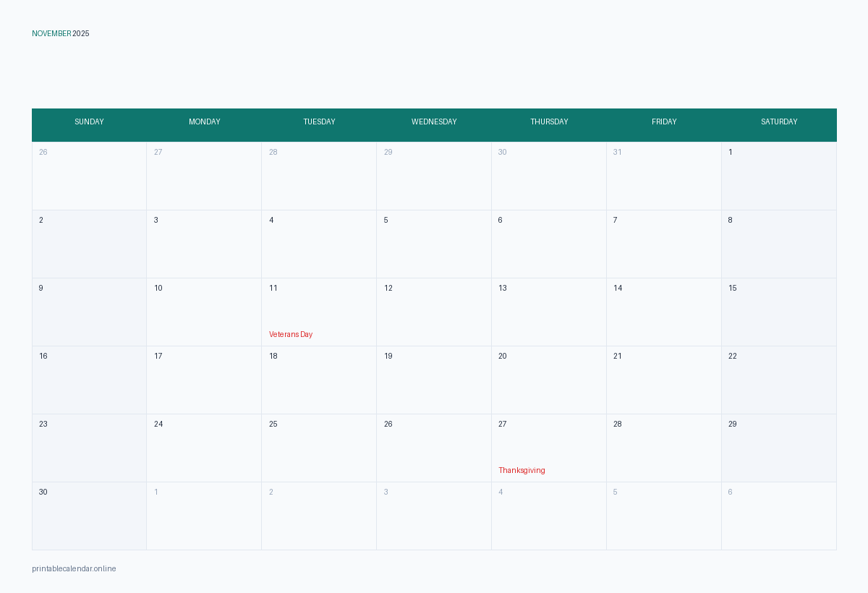Click greyed December 4 on Thursday
The height and width of the screenshot is (593, 868).
pos(501,492)
